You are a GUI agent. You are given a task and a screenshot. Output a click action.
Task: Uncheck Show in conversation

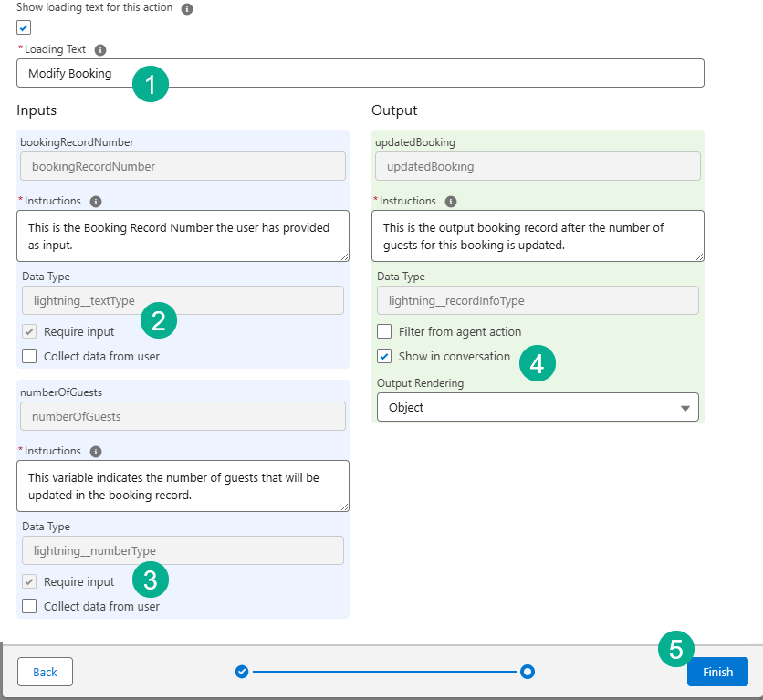coord(384,357)
